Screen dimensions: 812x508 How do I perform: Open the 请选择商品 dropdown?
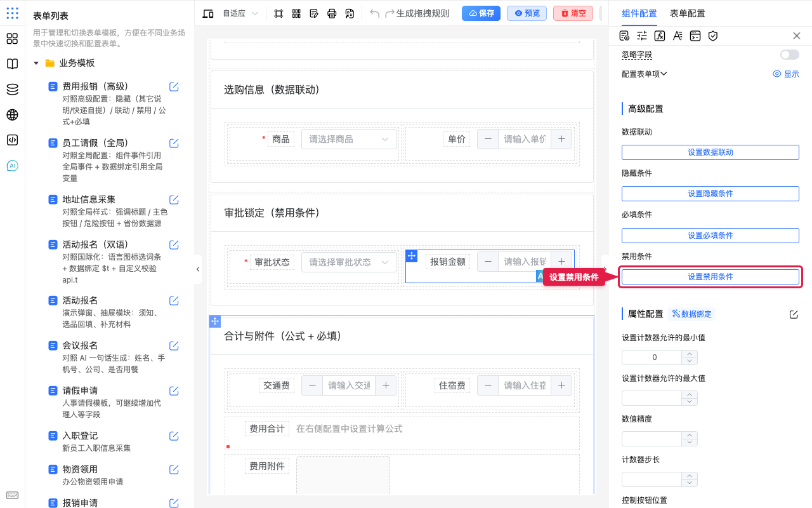[x=349, y=139]
